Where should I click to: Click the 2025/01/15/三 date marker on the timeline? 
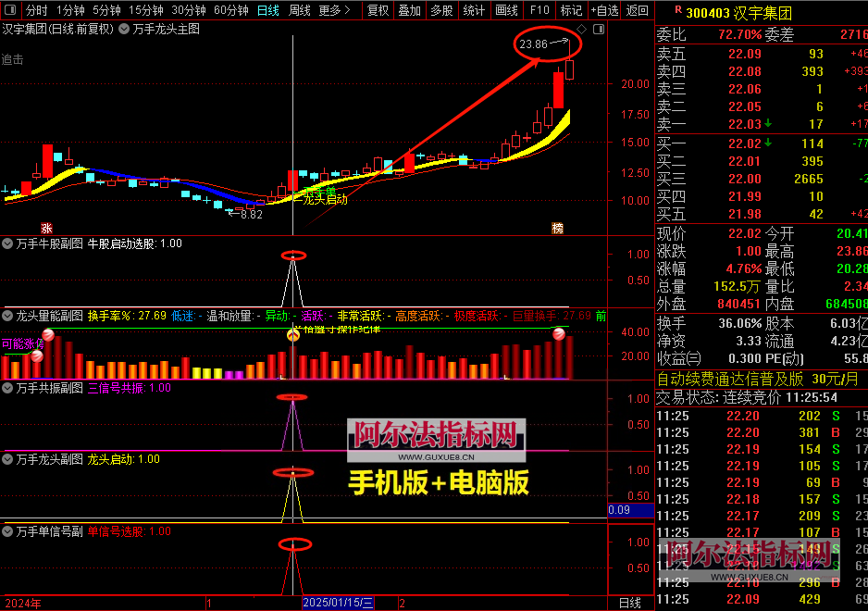(336, 601)
